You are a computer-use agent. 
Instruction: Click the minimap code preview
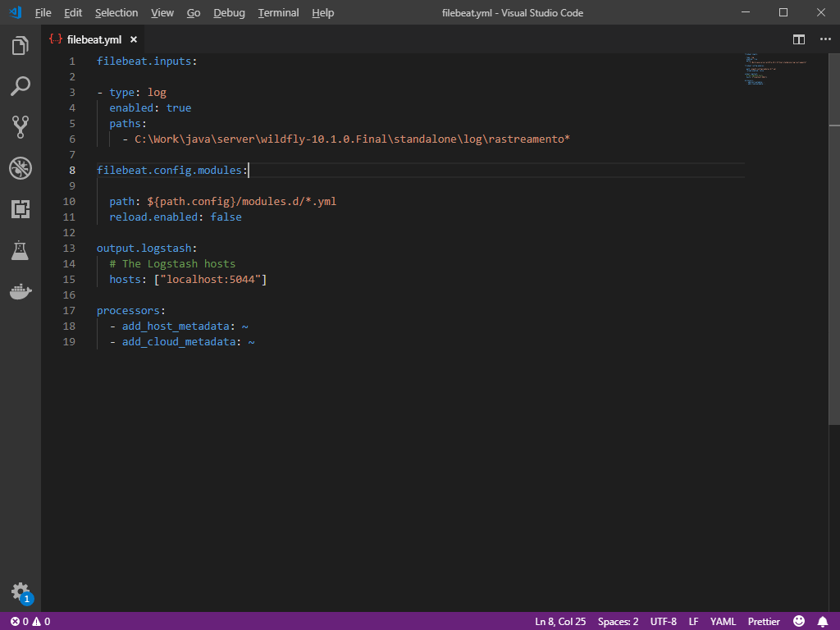[x=776, y=69]
